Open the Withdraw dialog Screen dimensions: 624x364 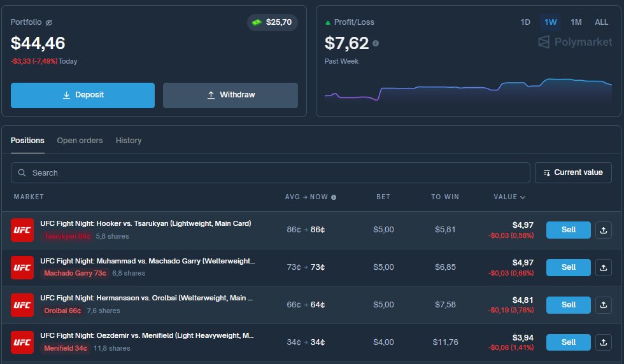pyautogui.click(x=230, y=95)
